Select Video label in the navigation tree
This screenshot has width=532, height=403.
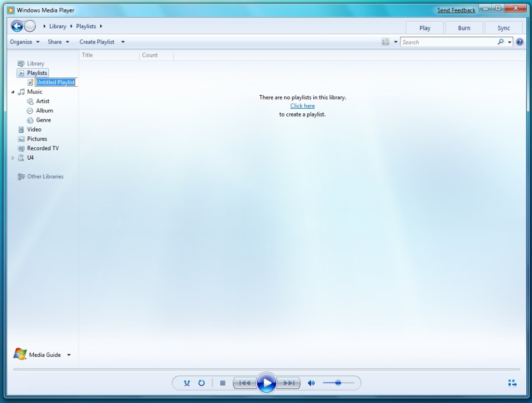click(x=34, y=129)
